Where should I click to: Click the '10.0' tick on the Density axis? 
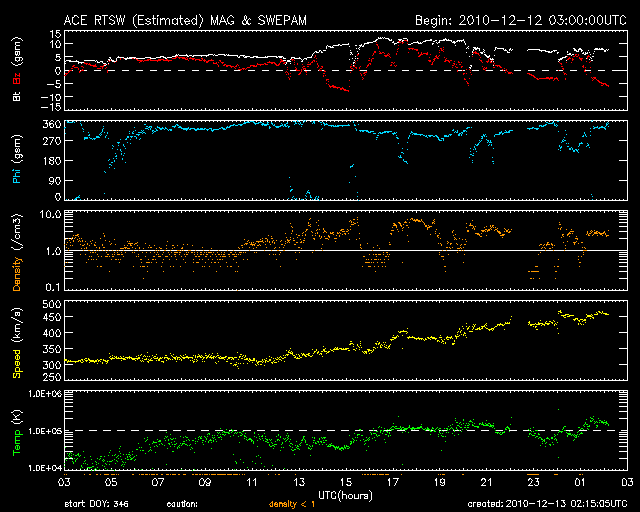tap(51, 214)
